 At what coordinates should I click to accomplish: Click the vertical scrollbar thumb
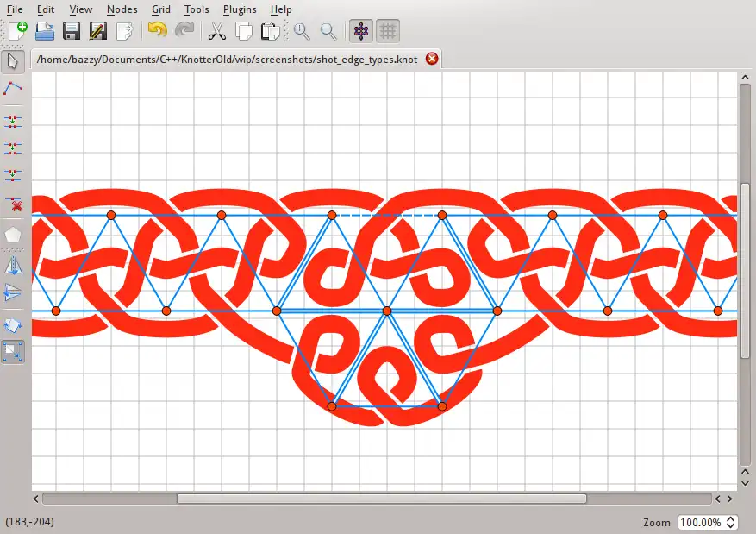tap(746, 270)
